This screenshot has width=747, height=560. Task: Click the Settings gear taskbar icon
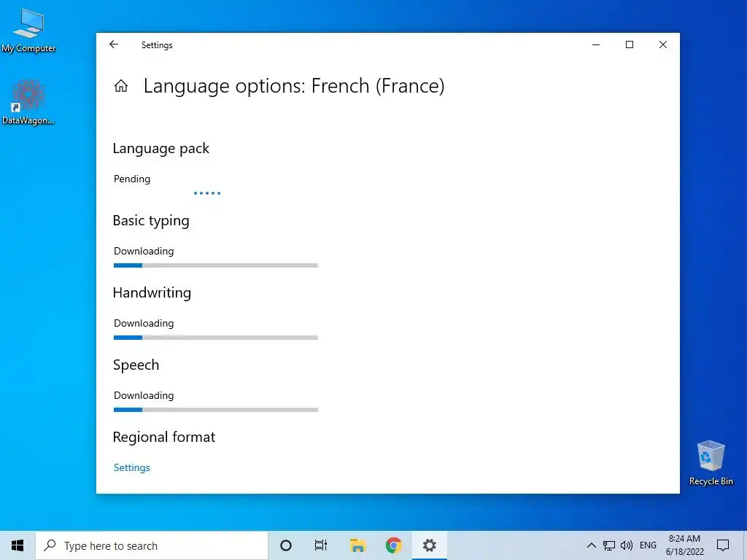(429, 545)
